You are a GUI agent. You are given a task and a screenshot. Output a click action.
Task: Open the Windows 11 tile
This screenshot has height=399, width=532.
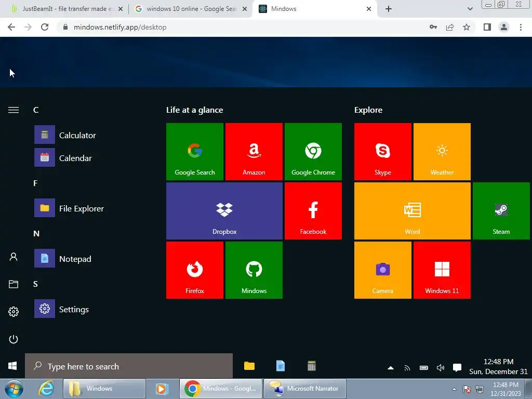coord(442,270)
